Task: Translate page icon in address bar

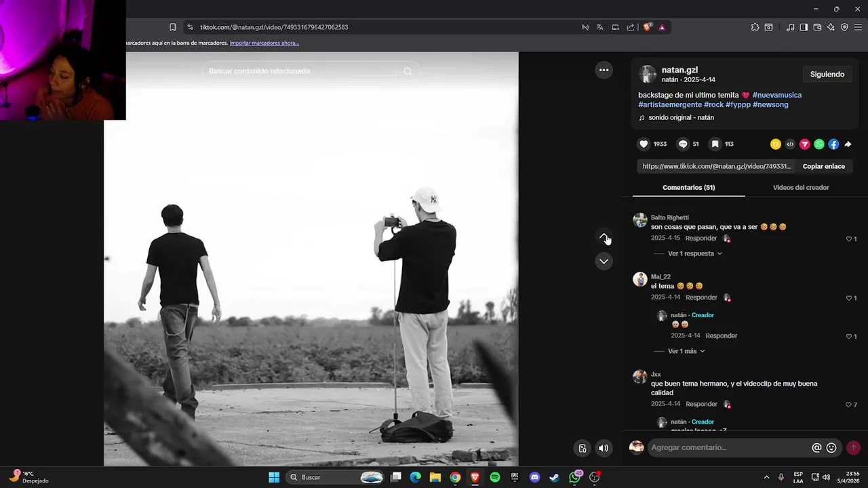Action: click(600, 27)
